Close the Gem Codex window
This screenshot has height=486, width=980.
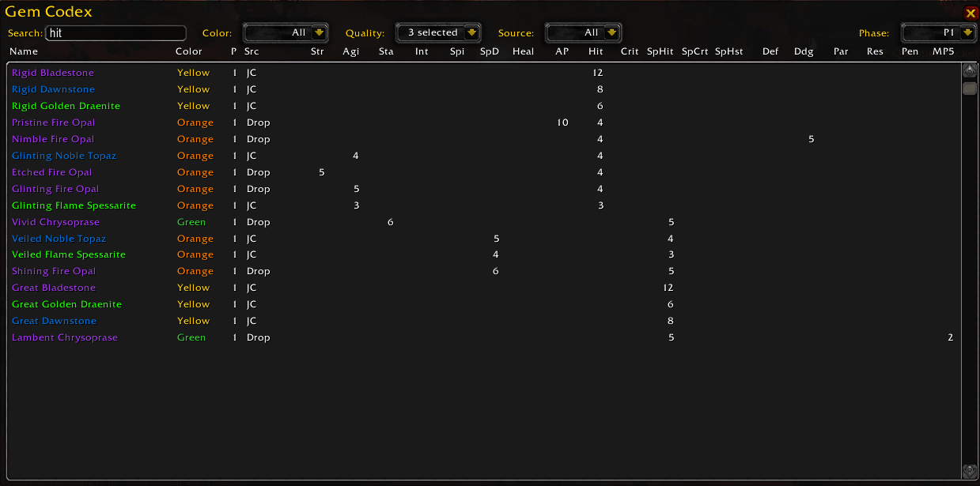(x=971, y=13)
